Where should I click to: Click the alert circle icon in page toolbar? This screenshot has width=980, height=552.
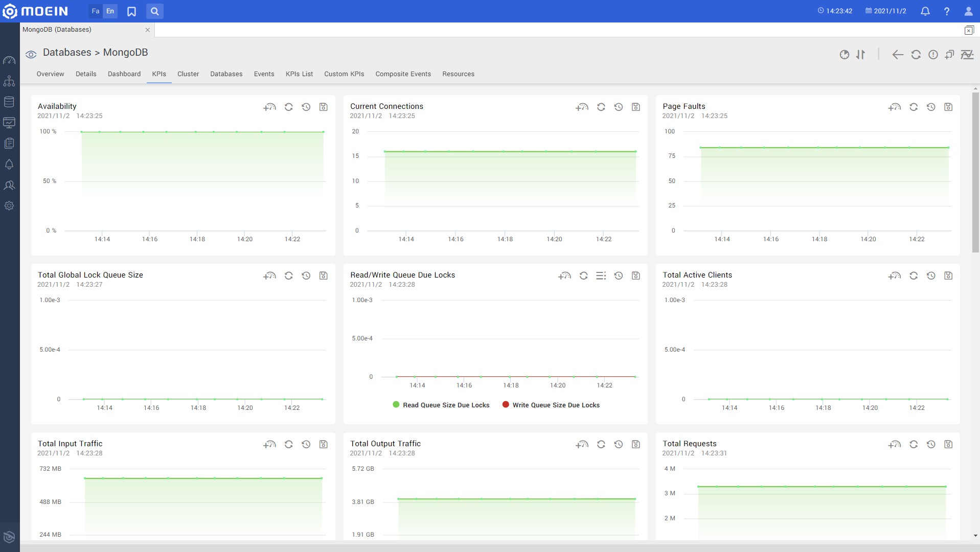click(x=933, y=55)
